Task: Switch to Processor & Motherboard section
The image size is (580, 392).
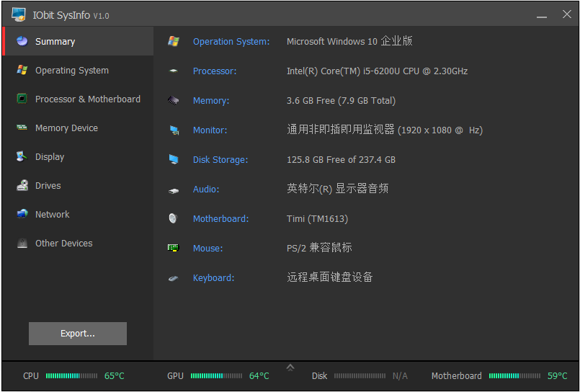Action: pyautogui.click(x=78, y=99)
